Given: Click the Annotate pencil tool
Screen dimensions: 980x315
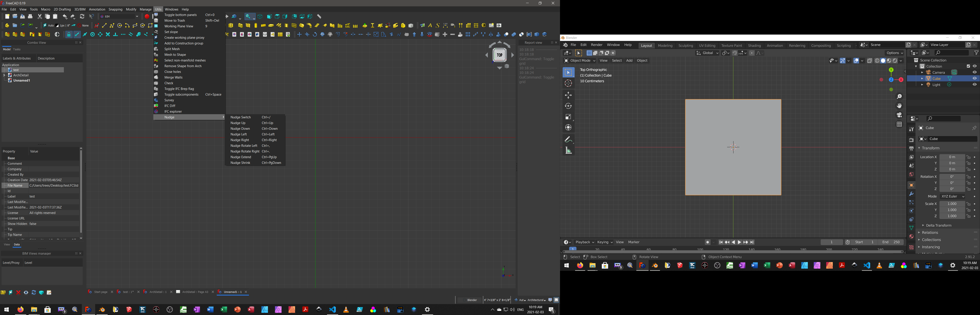Looking at the screenshot, I should [x=568, y=139].
